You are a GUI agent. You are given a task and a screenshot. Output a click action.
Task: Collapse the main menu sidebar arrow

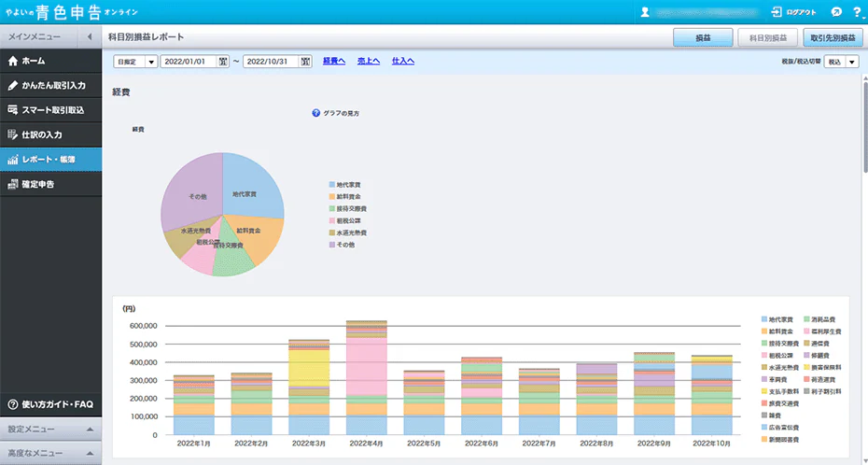coord(90,36)
